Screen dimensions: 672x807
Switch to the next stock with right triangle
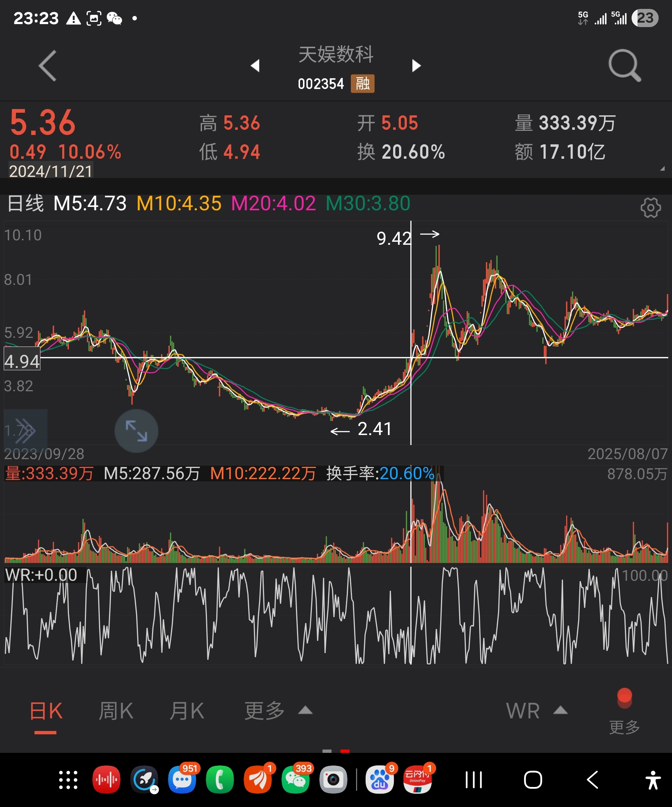coord(416,66)
